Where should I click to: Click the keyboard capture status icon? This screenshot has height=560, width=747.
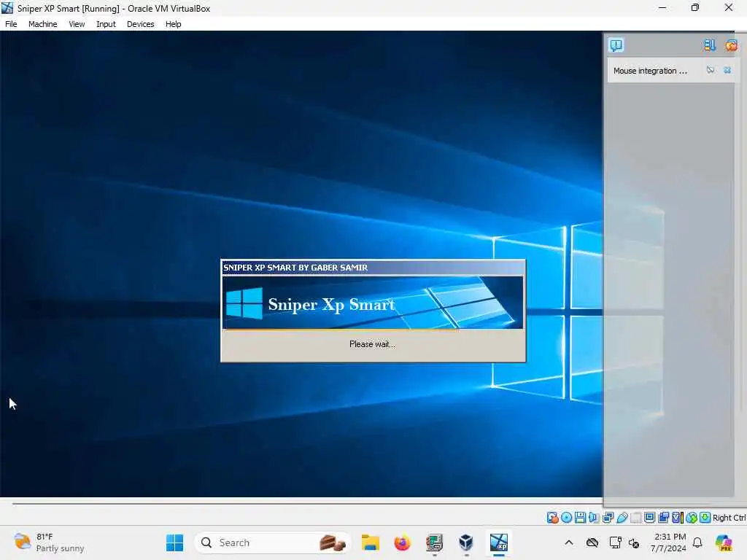(705, 518)
